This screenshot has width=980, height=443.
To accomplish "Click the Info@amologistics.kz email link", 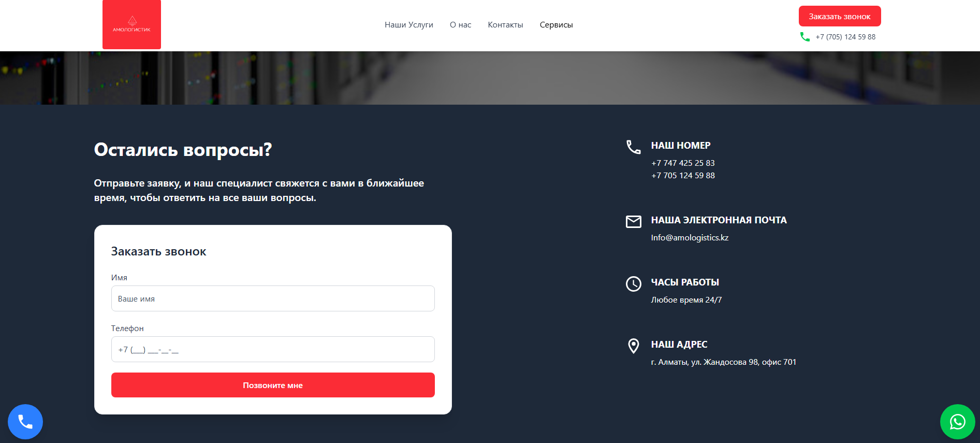I will click(690, 238).
